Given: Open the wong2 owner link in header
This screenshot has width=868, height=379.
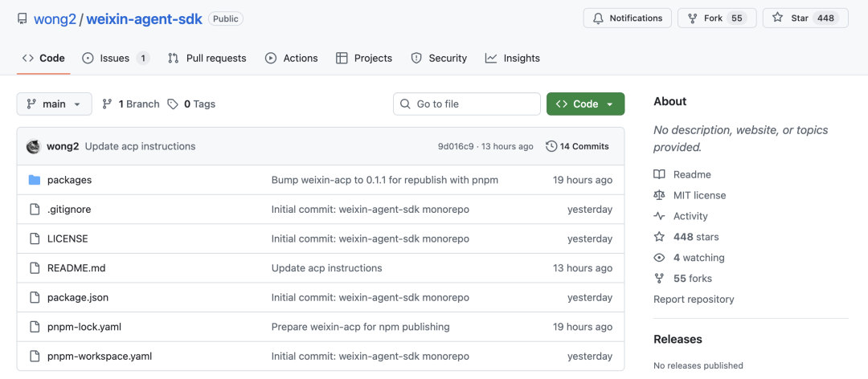Looking at the screenshot, I should pos(55,18).
